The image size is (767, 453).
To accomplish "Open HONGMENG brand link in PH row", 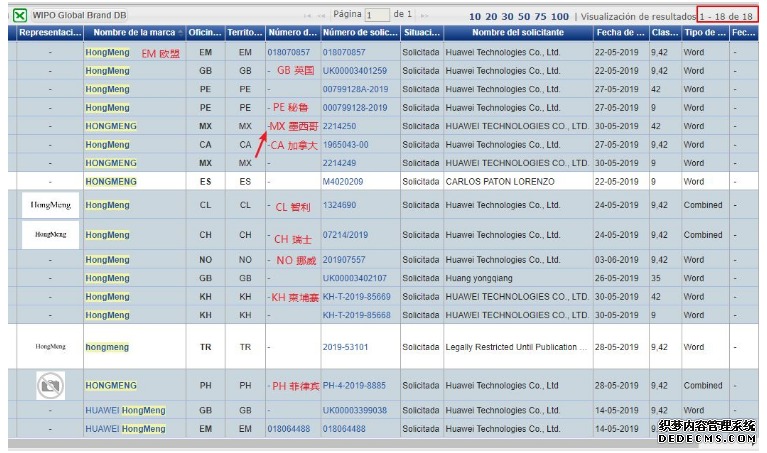I will (111, 385).
